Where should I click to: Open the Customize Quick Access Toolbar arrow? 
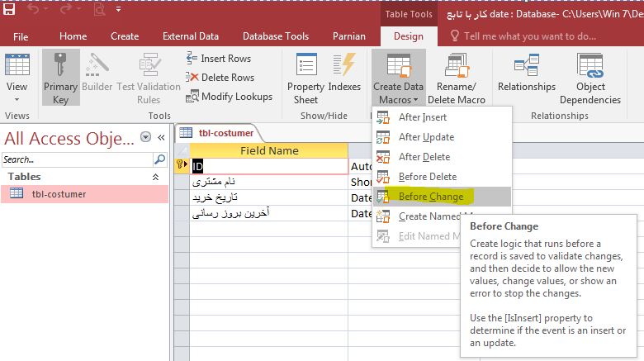coord(118,9)
